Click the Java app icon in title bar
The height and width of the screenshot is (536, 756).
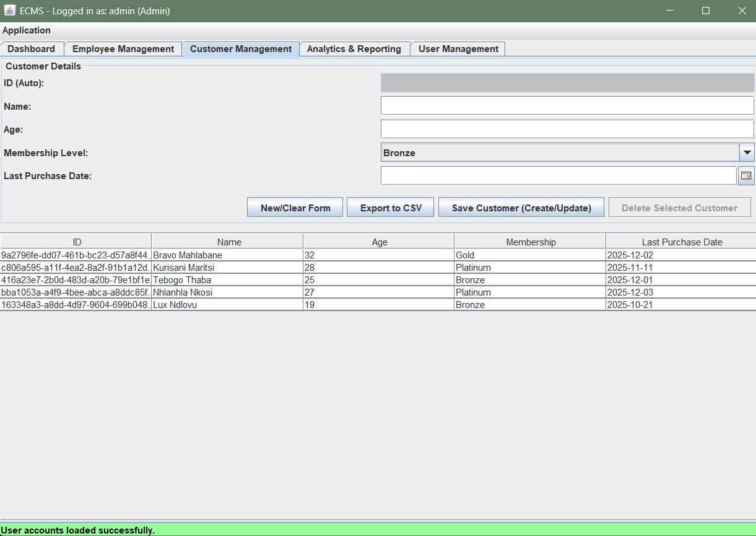pos(10,11)
